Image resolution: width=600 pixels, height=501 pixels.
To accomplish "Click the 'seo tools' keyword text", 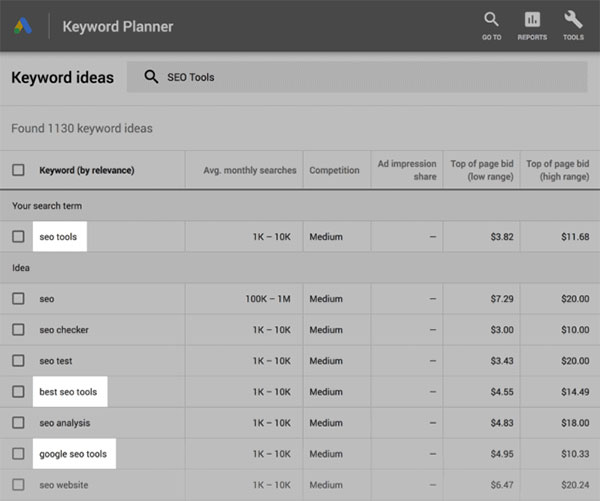I will 58,237.
